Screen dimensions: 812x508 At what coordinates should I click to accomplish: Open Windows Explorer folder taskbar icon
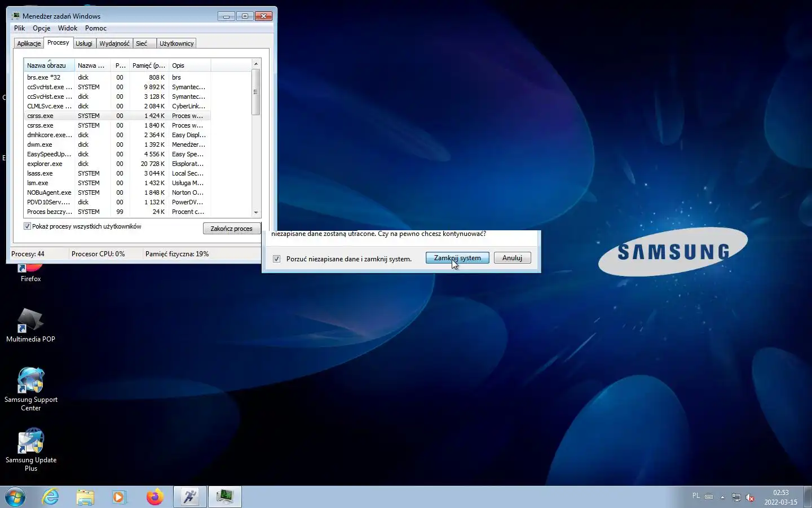point(85,497)
